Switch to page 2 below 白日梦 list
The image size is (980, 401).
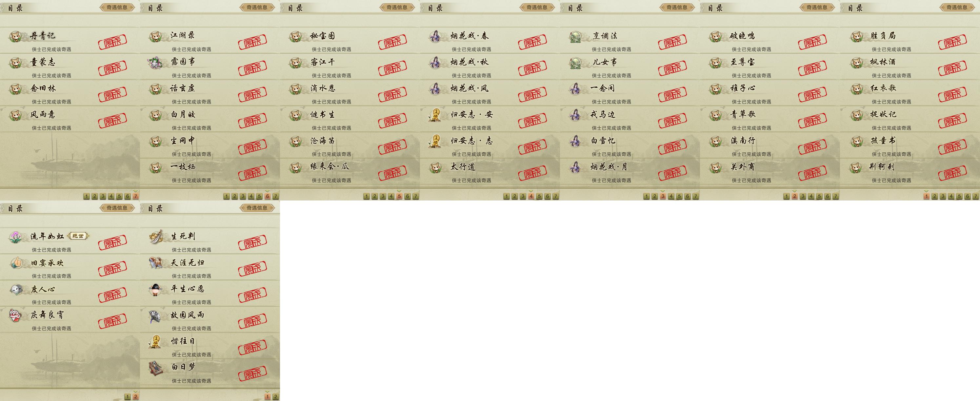[275, 397]
